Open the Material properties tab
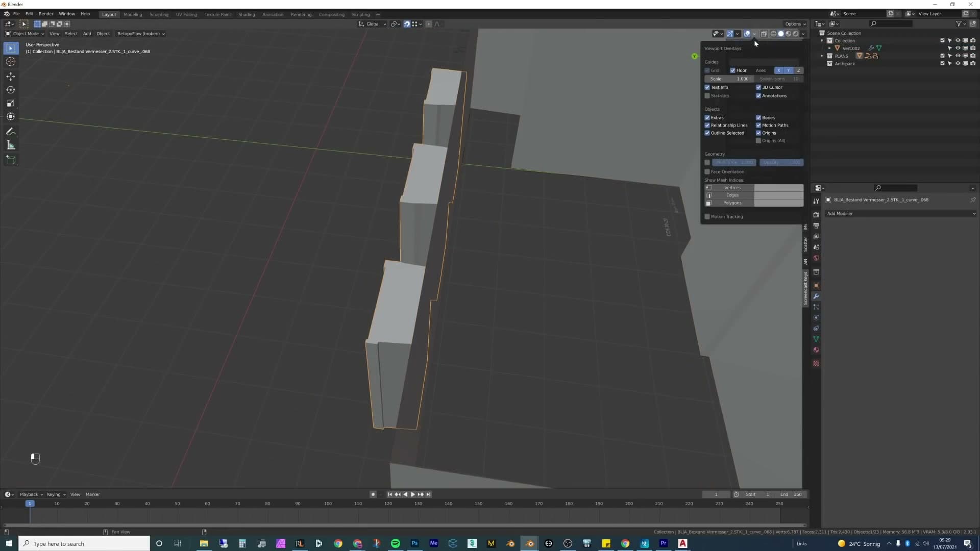980x551 pixels. click(x=816, y=349)
